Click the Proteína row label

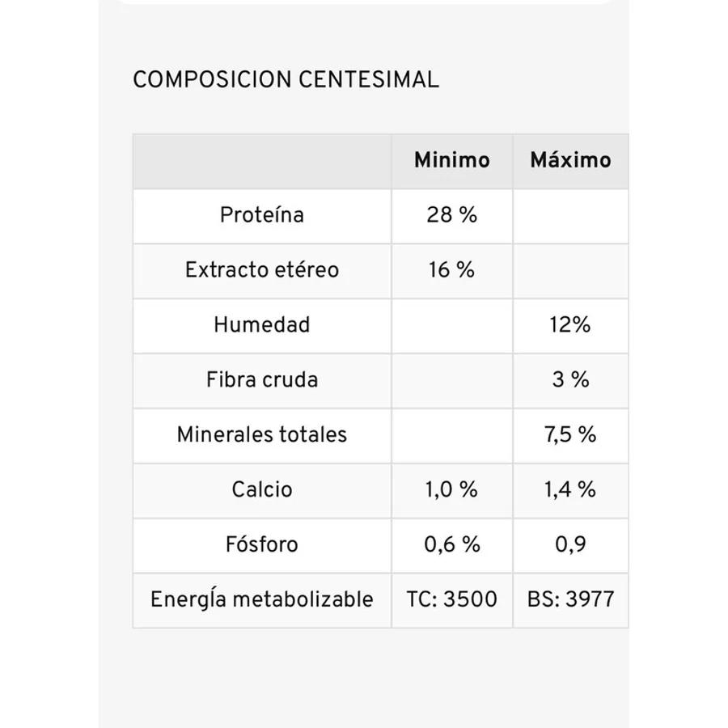tap(262, 215)
